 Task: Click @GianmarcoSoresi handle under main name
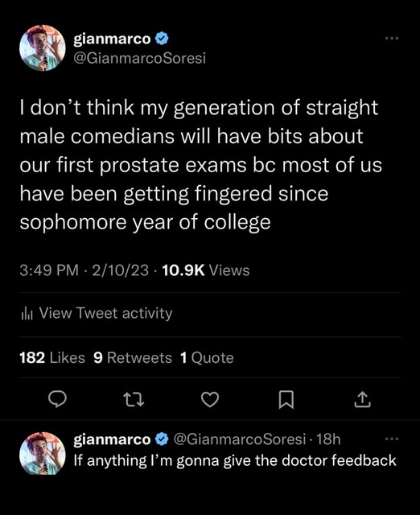(139, 59)
